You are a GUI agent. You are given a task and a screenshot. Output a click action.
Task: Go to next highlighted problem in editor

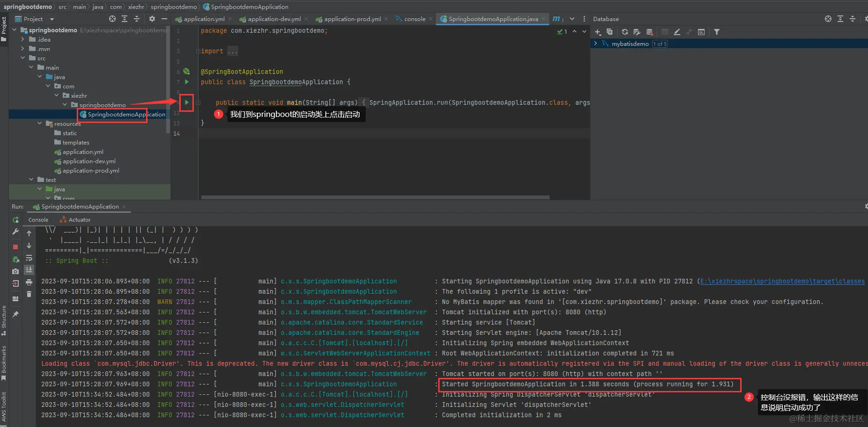point(584,32)
